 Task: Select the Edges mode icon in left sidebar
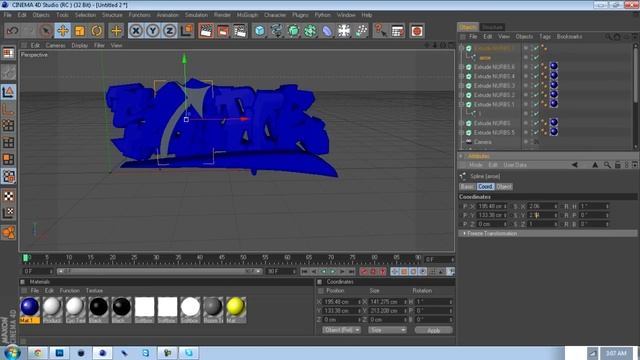pyautogui.click(x=8, y=142)
